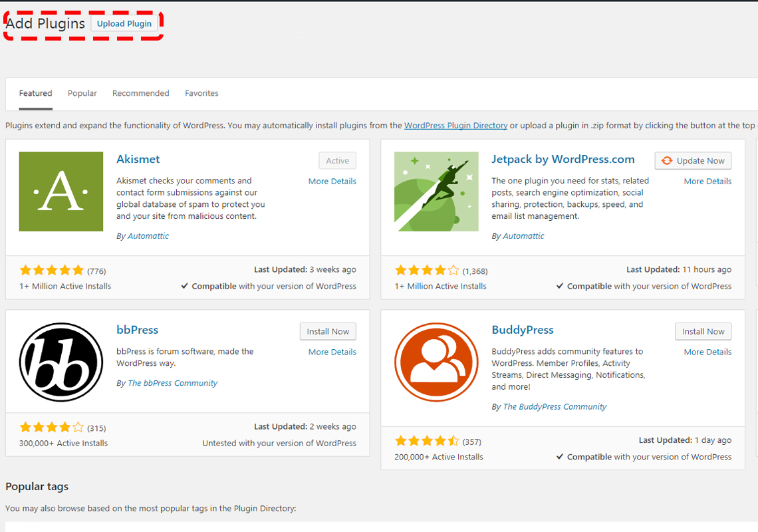Open the WordPress Plugin Directory link
The image size is (758, 532).
(x=456, y=126)
